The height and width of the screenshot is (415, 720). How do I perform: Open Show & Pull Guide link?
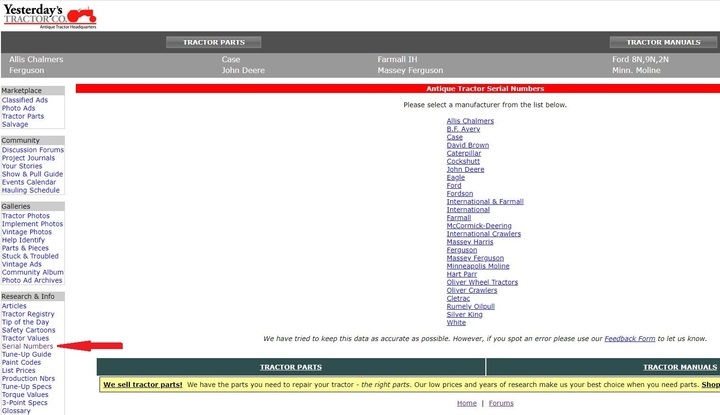(x=33, y=174)
